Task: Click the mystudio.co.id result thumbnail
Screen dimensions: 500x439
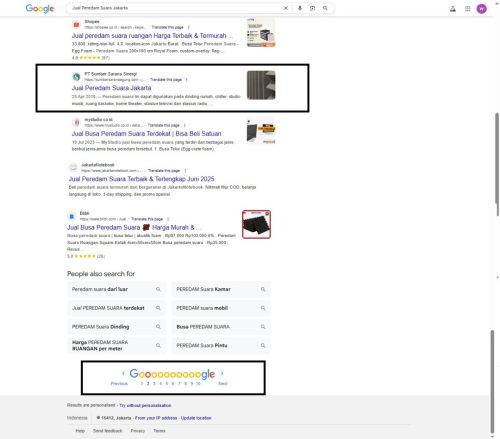Action: click(261, 131)
